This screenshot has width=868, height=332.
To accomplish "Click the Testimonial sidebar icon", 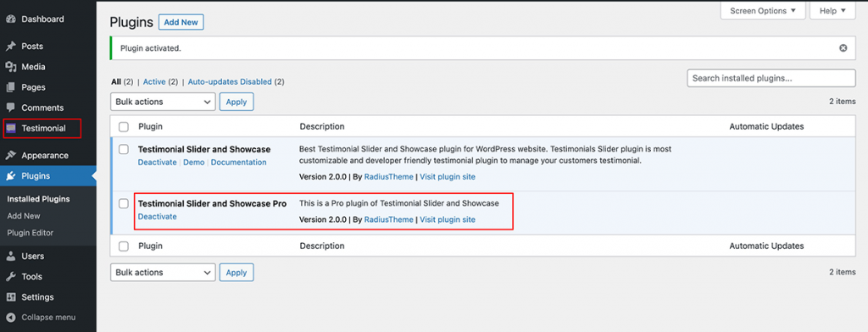I will click(11, 129).
